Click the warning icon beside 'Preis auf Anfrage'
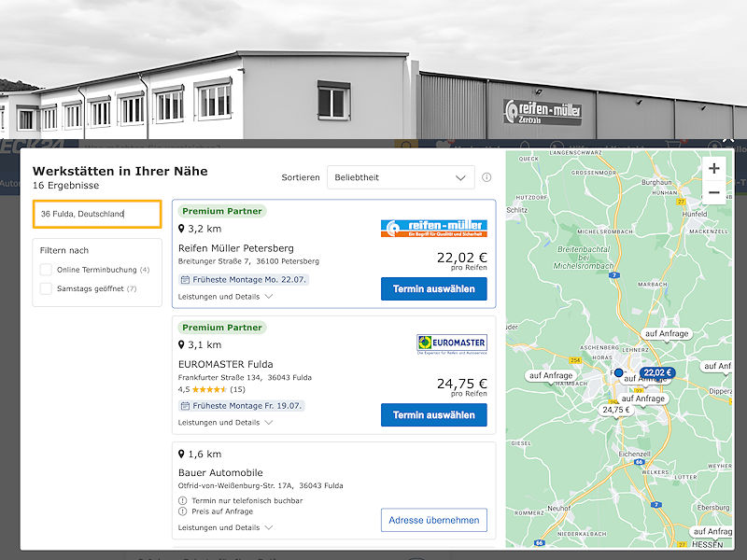This screenshot has width=747, height=560. [182, 511]
